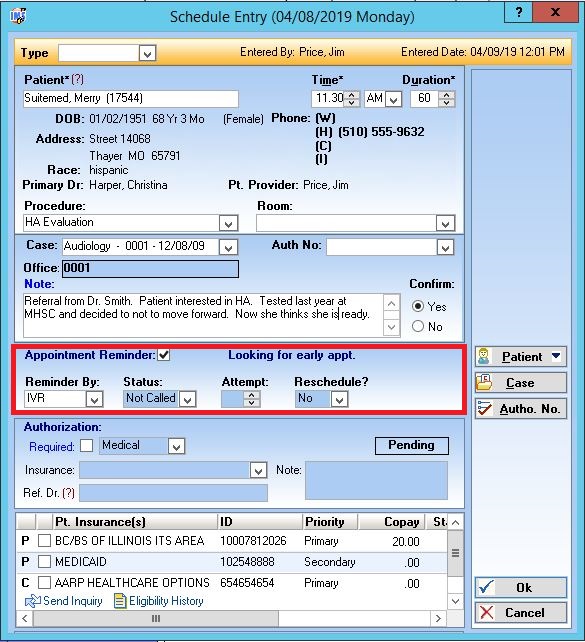Click the Send Inquiry icon
Screen dimensions: 585x642
(32, 601)
